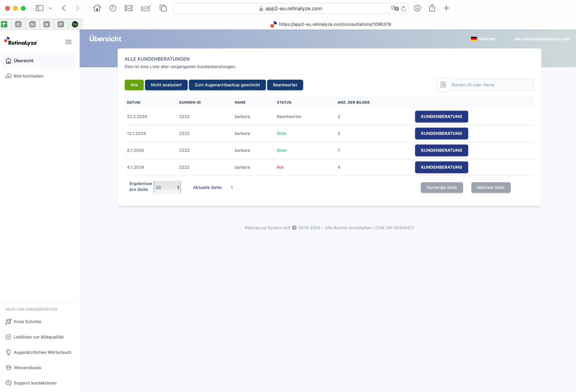Click the German flag icon
The image size is (576, 392).
474,39
